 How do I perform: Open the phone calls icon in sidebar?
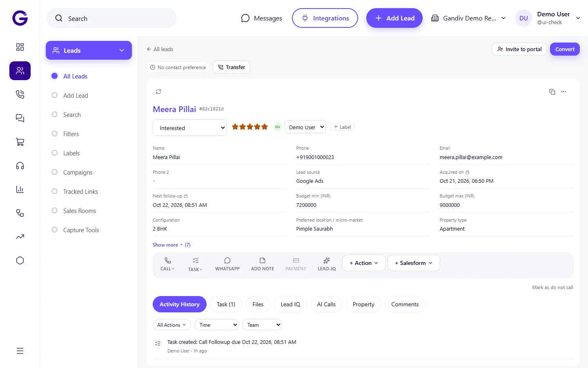(20, 94)
